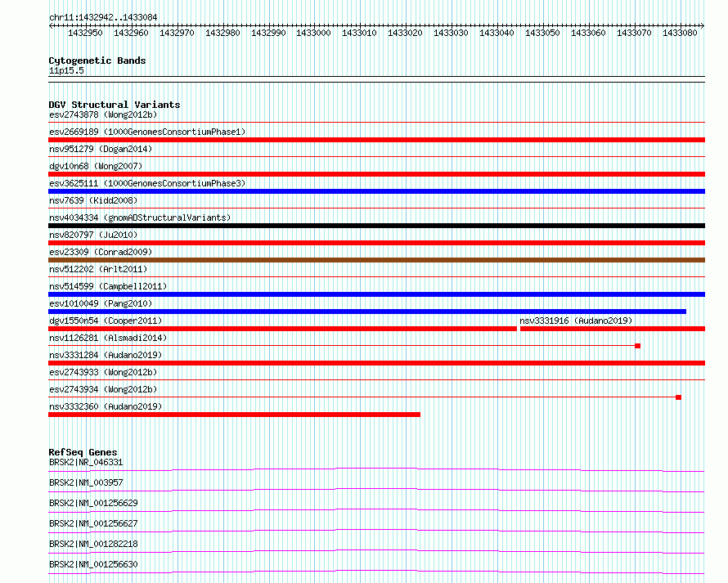Open variant nsv512202 (Arlt2011)
Viewport: 728px width, 583px height.
pos(98,269)
